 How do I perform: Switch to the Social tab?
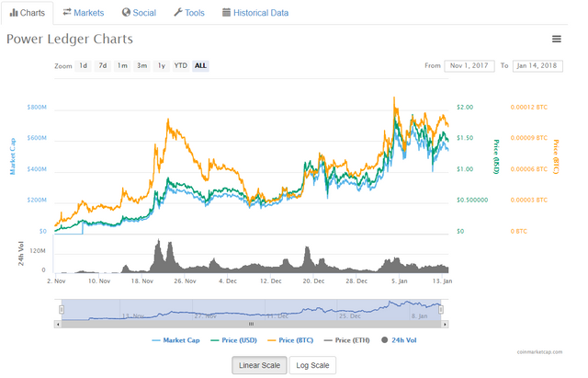point(139,13)
